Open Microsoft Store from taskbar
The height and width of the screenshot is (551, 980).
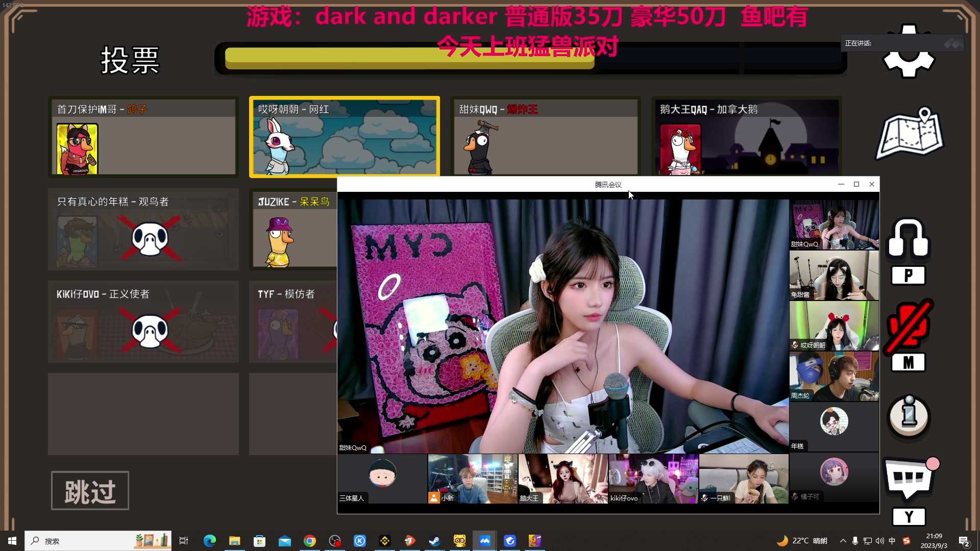(260, 541)
